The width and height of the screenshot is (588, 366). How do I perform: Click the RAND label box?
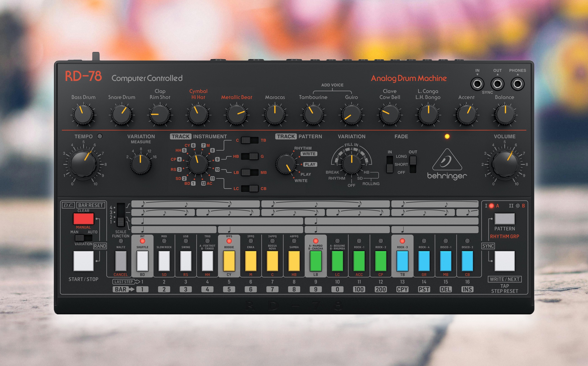coord(100,246)
